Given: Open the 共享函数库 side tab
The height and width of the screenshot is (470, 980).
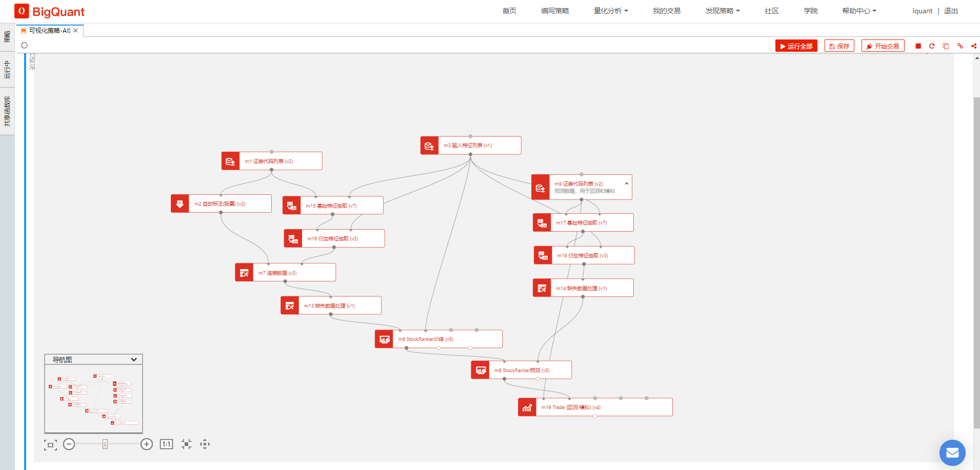Looking at the screenshot, I should pyautogui.click(x=7, y=111).
